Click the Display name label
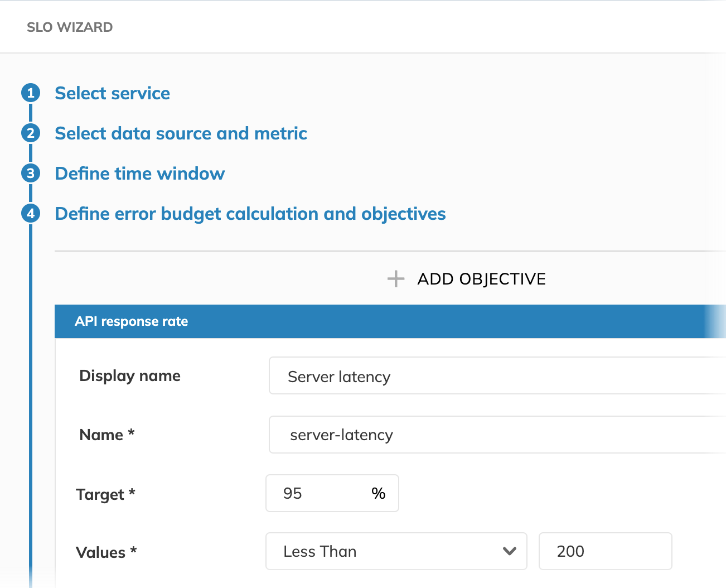This screenshot has width=726, height=588. (x=130, y=376)
